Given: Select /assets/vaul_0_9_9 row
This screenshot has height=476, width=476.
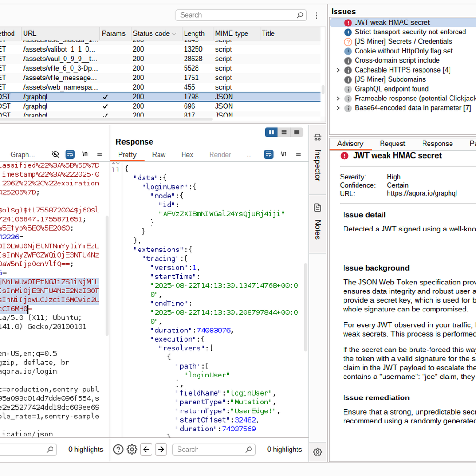Looking at the screenshot, I should pos(160,59).
